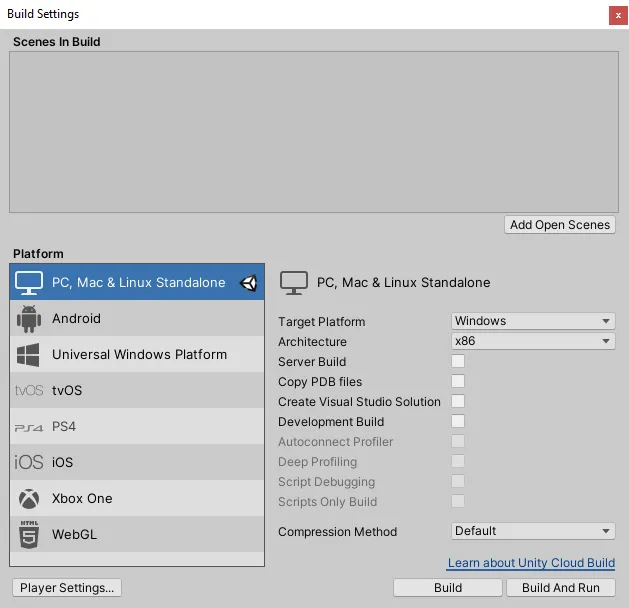Click the Build button
The height and width of the screenshot is (608, 629).
tap(448, 588)
